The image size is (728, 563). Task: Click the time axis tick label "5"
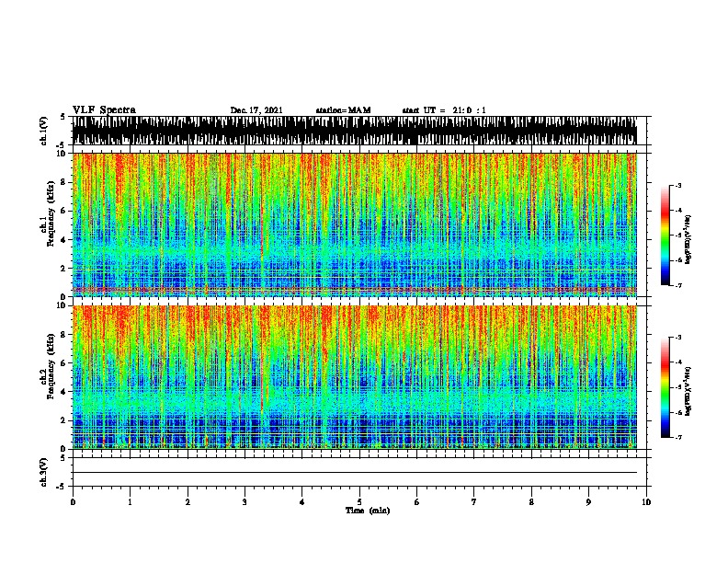click(x=359, y=502)
